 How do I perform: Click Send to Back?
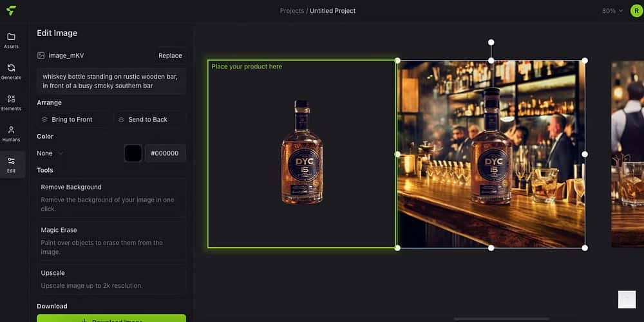149,120
